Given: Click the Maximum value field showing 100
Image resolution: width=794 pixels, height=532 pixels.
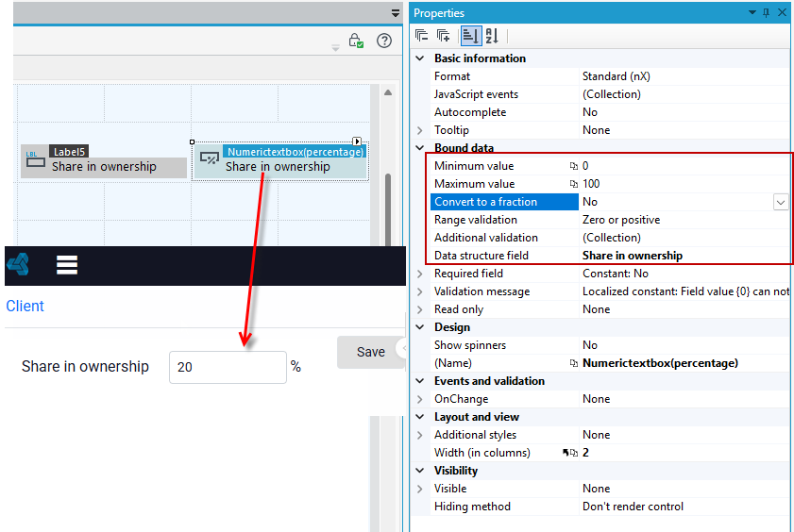Looking at the screenshot, I should (684, 184).
